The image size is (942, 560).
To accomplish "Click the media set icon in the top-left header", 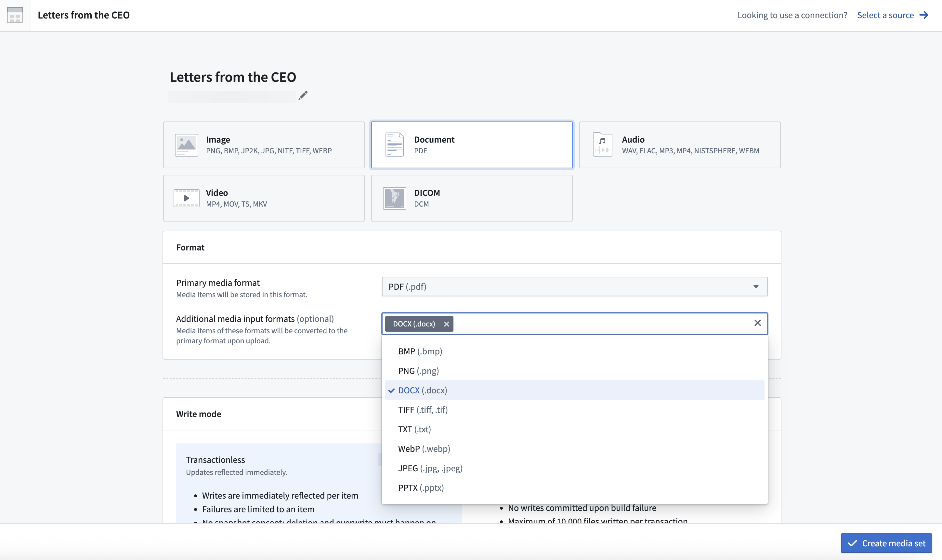I will 15,15.
